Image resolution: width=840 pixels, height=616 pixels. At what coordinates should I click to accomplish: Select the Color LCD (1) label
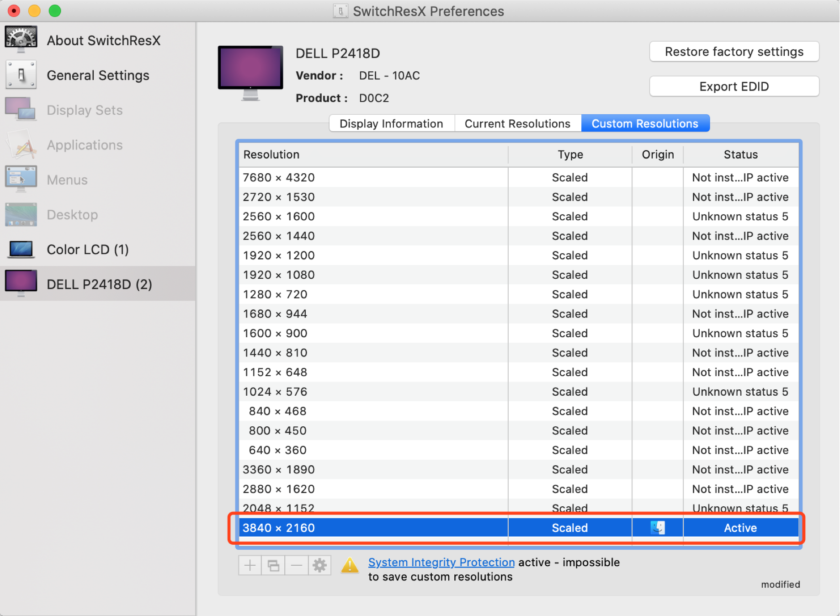pyautogui.click(x=88, y=250)
